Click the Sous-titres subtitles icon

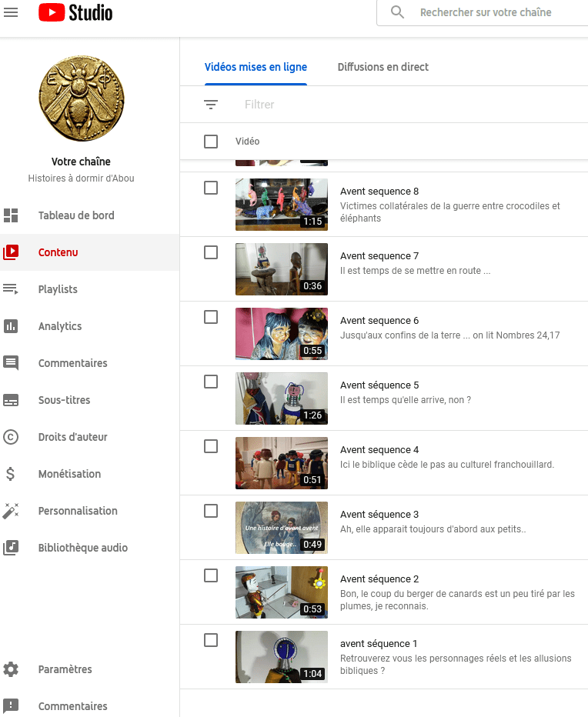(x=11, y=400)
